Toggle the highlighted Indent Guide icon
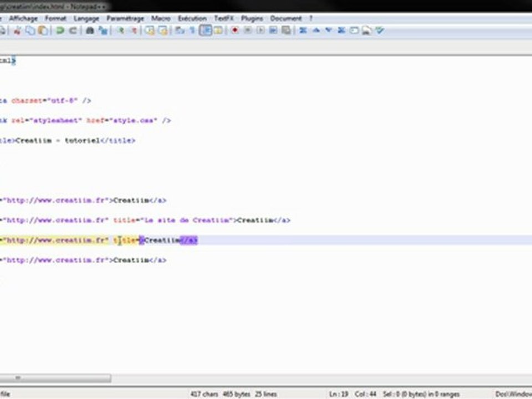532x399 pixels. point(206,30)
